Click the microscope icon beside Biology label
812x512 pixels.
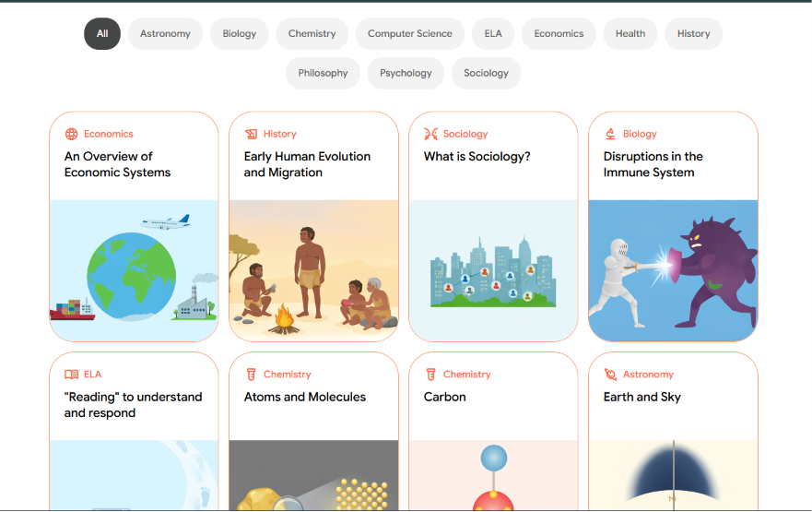pyautogui.click(x=610, y=134)
